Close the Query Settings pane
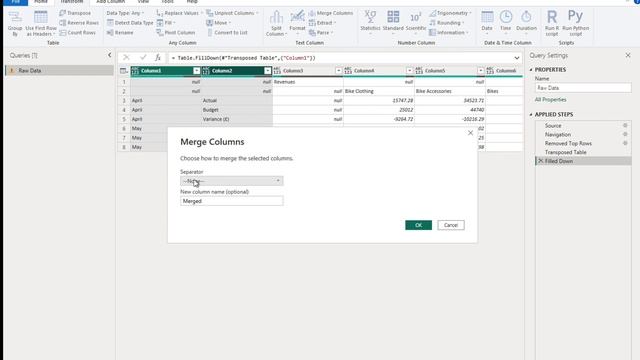Image resolution: width=640 pixels, height=360 pixels. click(628, 55)
